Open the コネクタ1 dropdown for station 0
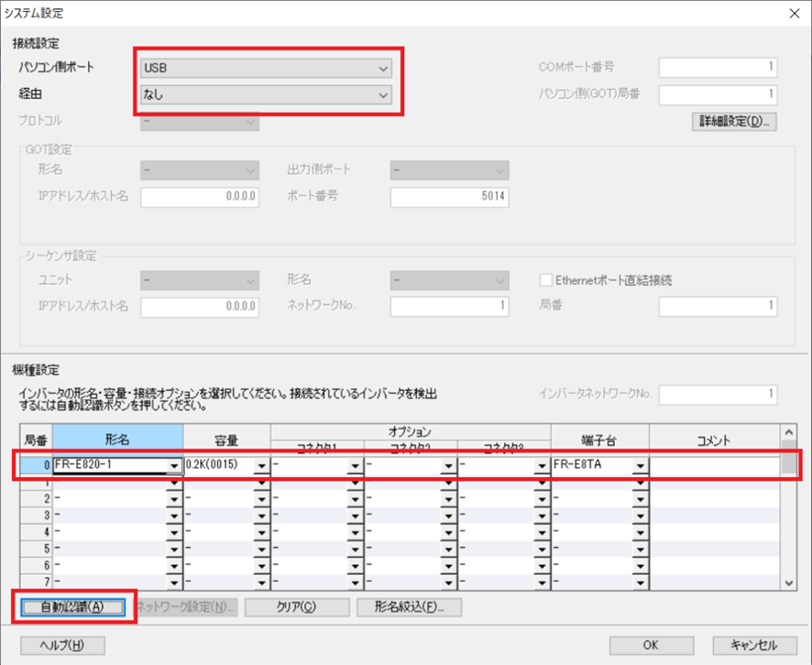The width and height of the screenshot is (812, 665). (x=355, y=465)
